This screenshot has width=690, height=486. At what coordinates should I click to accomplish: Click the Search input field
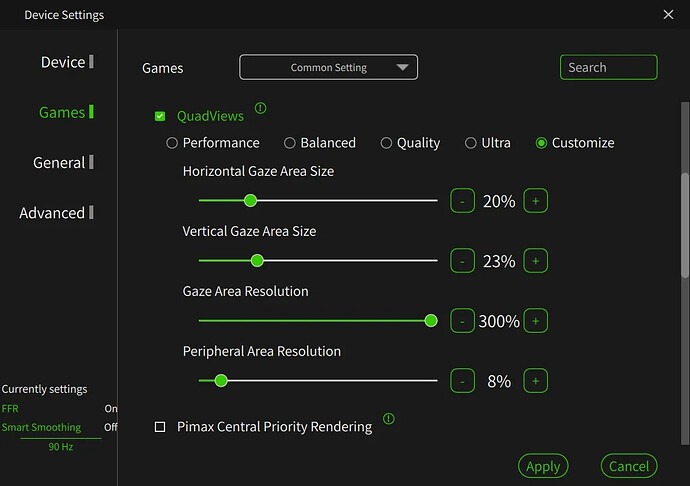tap(608, 68)
